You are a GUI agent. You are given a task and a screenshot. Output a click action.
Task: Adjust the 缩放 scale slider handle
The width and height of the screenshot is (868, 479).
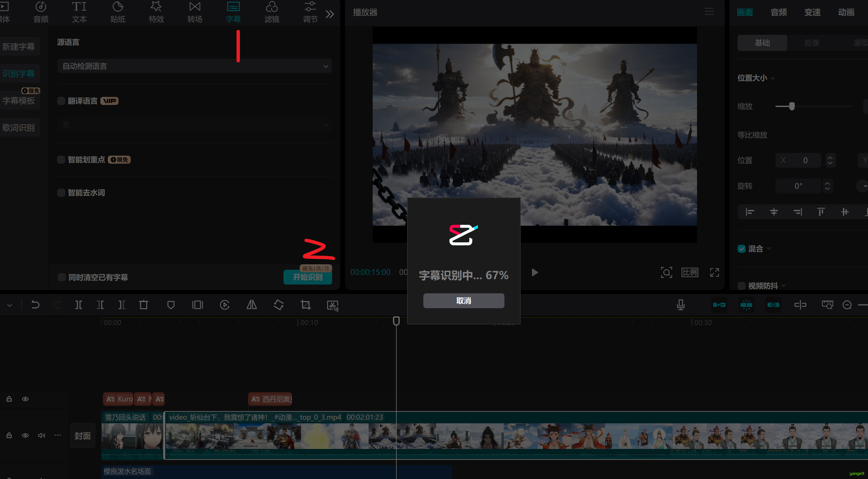coord(792,106)
